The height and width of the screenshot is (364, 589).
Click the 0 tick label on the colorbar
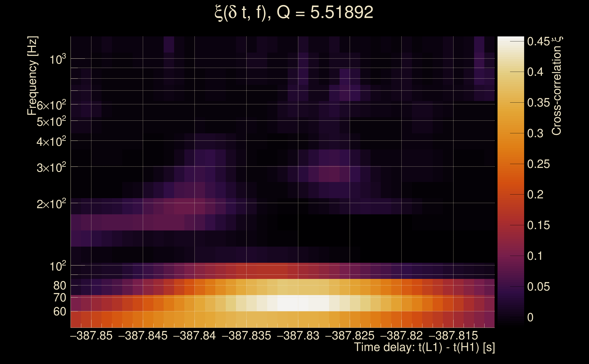pyautogui.click(x=530, y=318)
